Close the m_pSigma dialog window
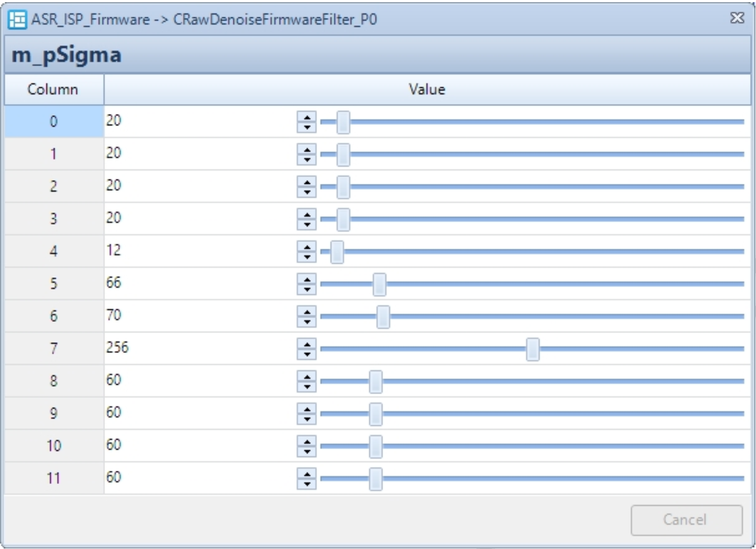 pos(737,18)
